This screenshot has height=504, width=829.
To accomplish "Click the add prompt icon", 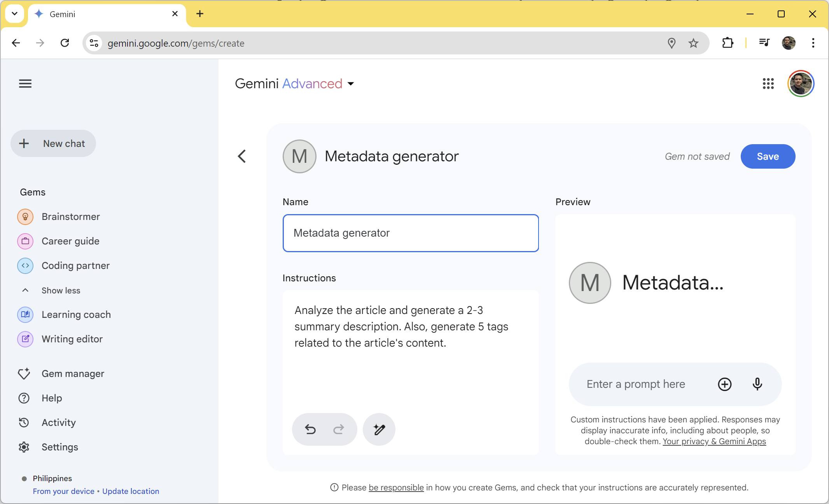I will point(724,383).
